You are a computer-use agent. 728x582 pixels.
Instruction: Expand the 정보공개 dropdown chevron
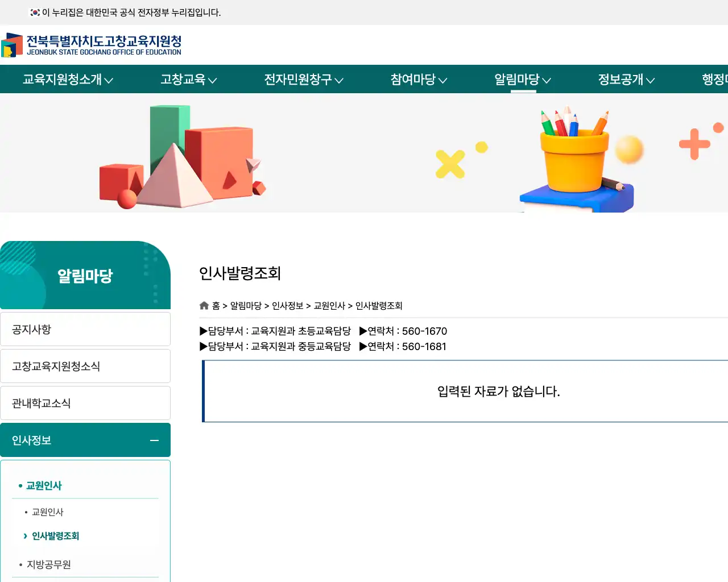click(651, 80)
